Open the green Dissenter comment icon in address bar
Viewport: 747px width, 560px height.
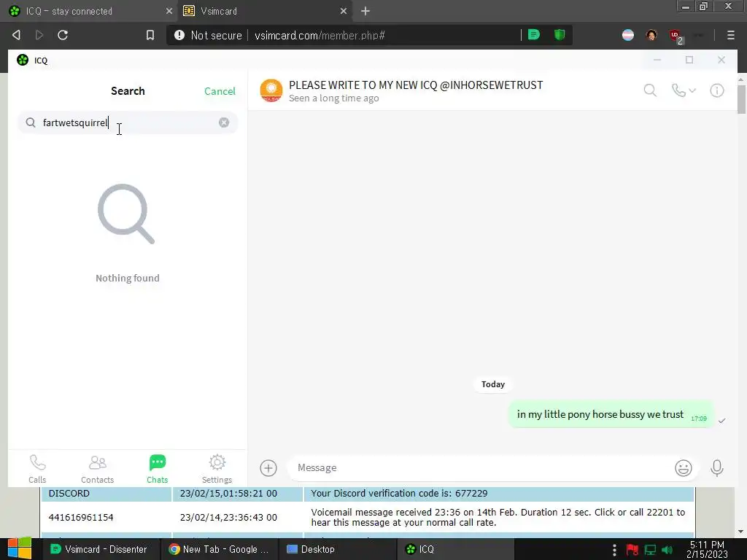(x=533, y=34)
